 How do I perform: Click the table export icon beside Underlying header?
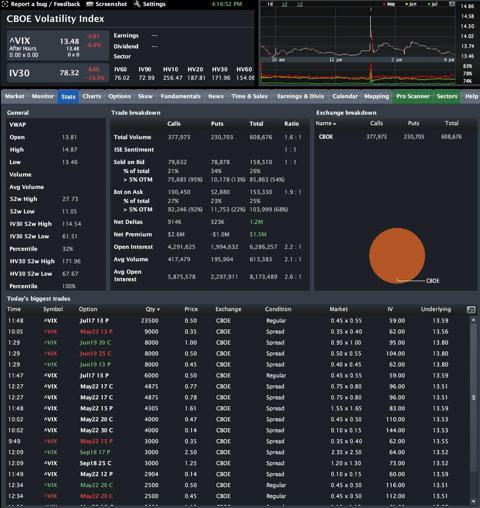(471, 309)
